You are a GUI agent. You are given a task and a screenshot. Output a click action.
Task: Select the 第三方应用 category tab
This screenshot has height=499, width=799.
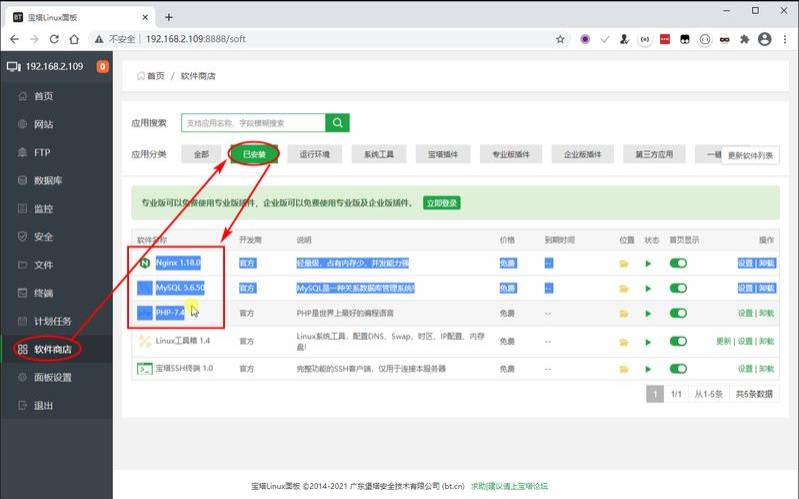coord(654,154)
